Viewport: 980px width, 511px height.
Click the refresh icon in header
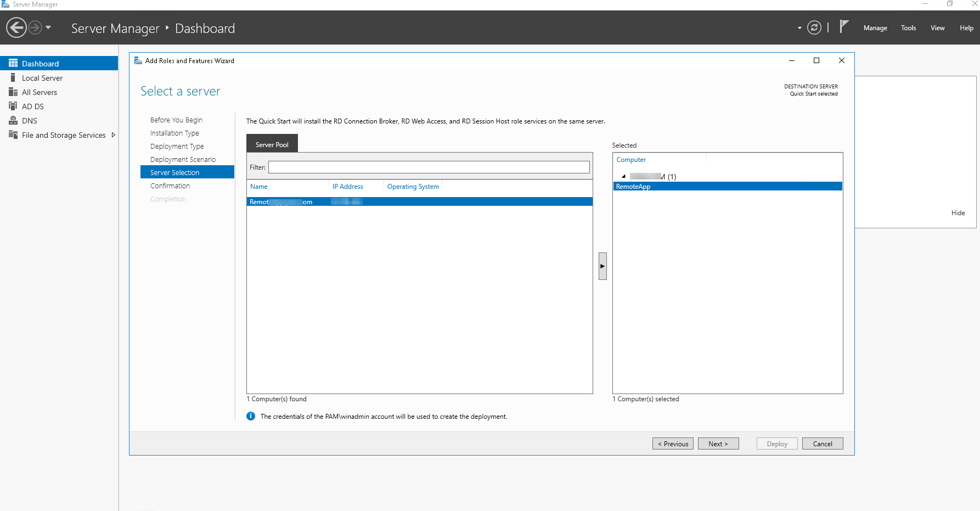point(814,27)
